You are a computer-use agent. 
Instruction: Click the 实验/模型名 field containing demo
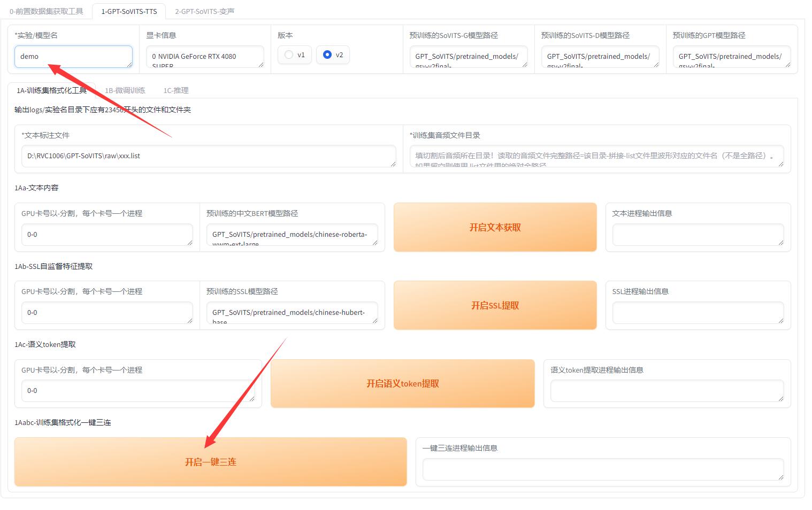(x=73, y=57)
